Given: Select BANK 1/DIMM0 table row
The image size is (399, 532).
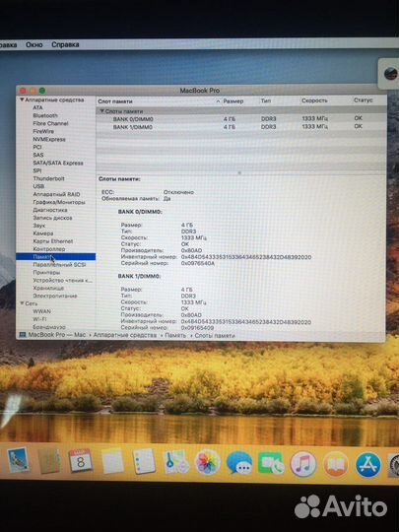Looking at the screenshot, I should click(241, 126).
